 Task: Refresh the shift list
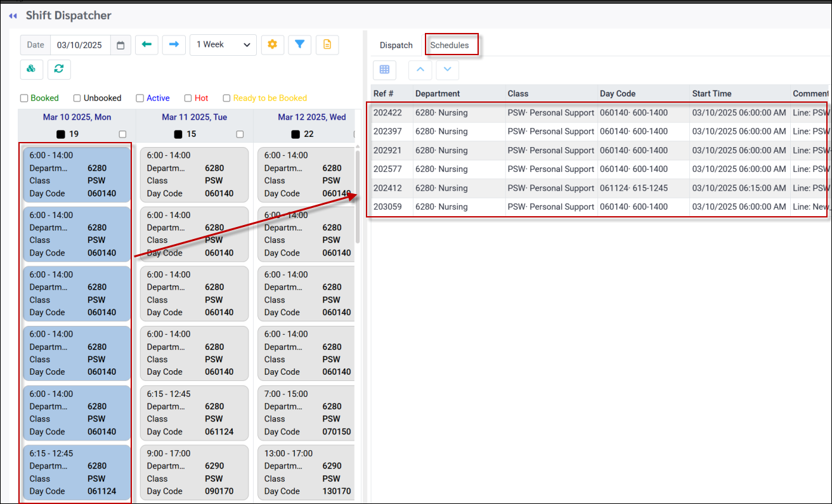tap(59, 69)
